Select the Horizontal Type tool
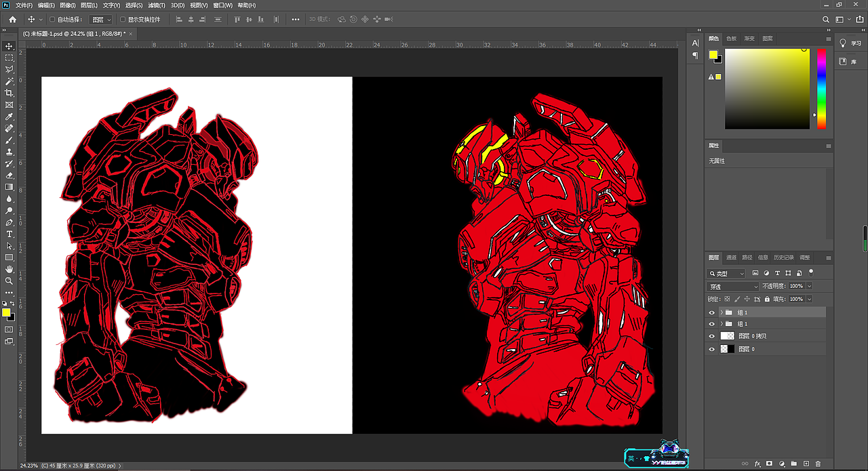This screenshot has width=868, height=471. pos(9,234)
